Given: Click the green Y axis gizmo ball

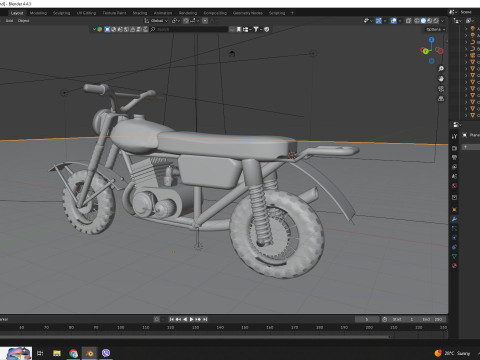Looking at the screenshot, I should (x=425, y=51).
